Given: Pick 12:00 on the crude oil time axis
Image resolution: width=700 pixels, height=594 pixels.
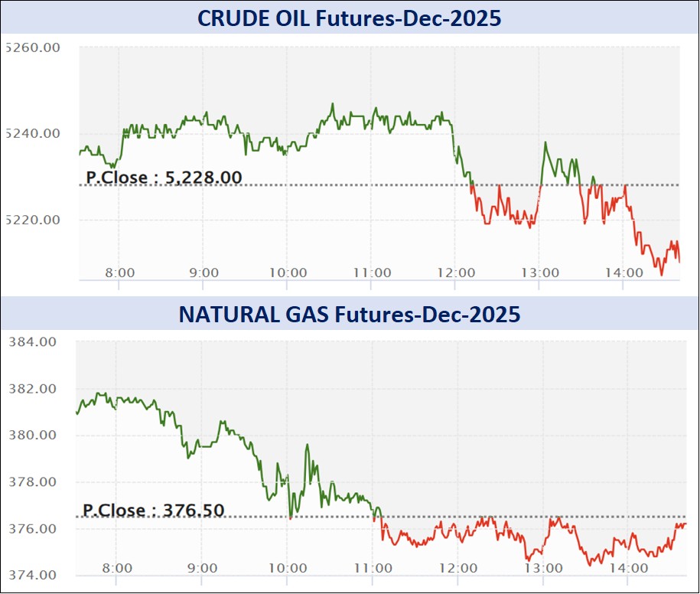Looking at the screenshot, I should [455, 273].
